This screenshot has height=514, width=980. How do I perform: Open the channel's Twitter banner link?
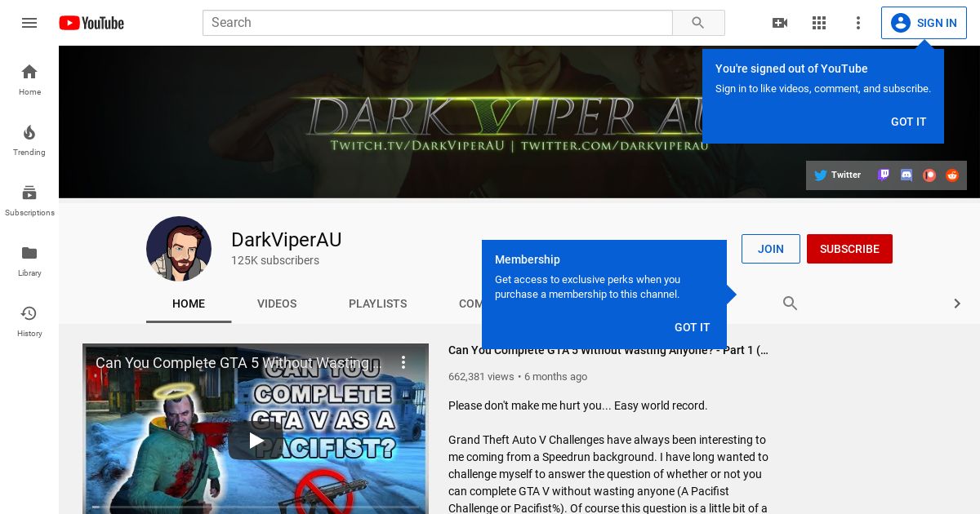click(x=838, y=175)
